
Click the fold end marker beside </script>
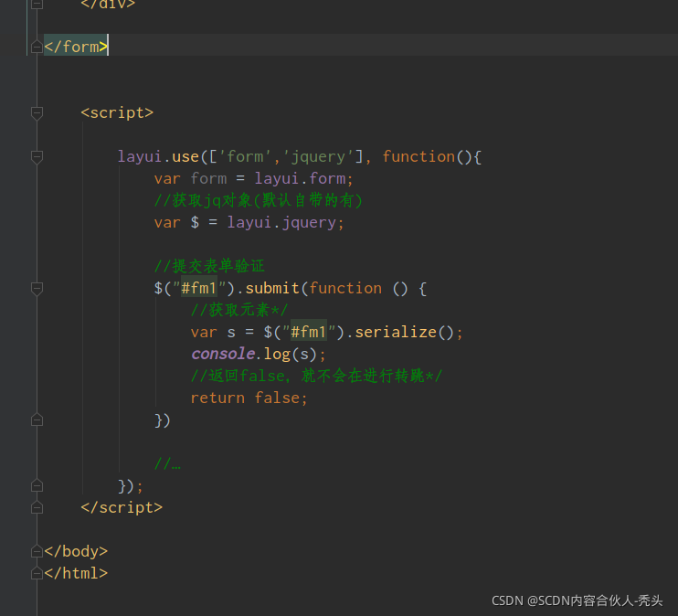coord(37,507)
